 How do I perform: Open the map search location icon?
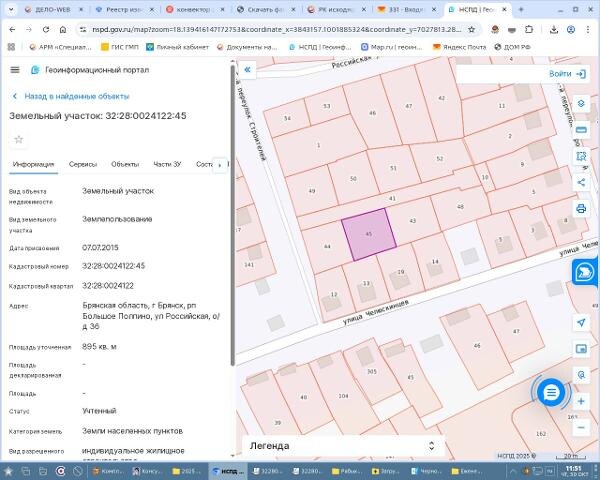point(581,375)
